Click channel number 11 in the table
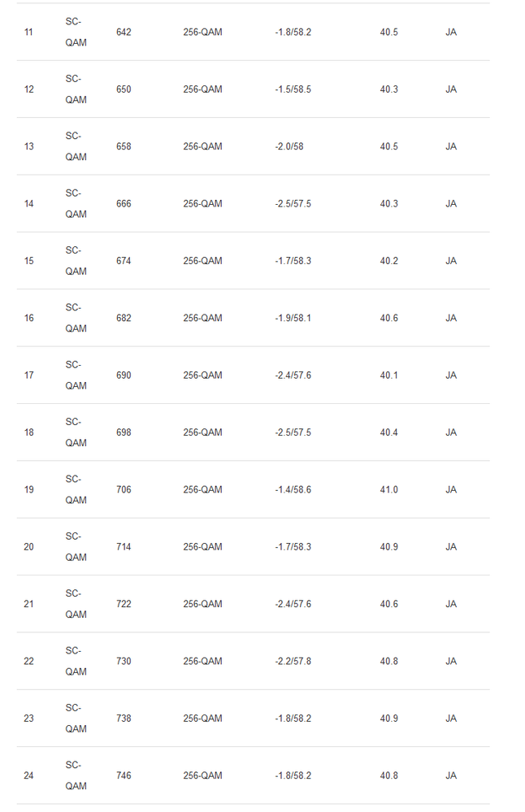This screenshot has height=812, width=525. point(29,33)
